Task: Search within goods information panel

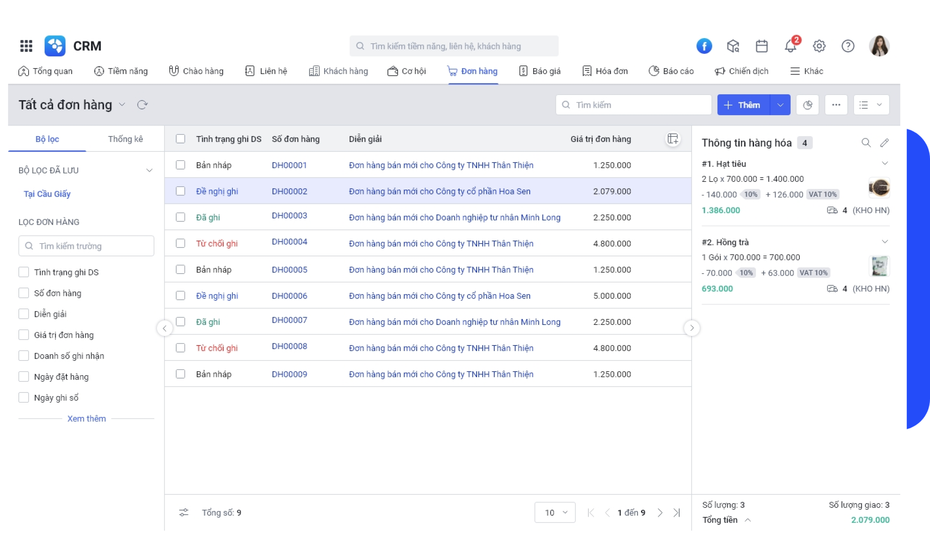Action: 866,143
